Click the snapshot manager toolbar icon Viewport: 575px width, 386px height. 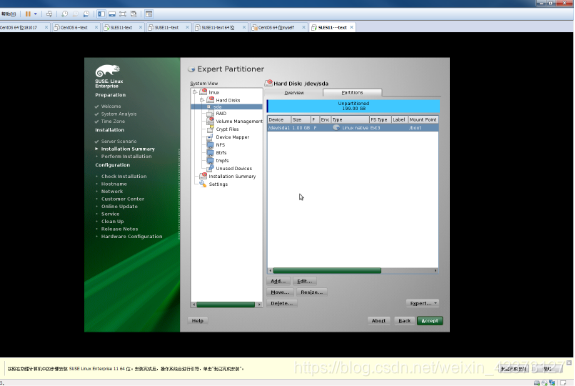86,14
